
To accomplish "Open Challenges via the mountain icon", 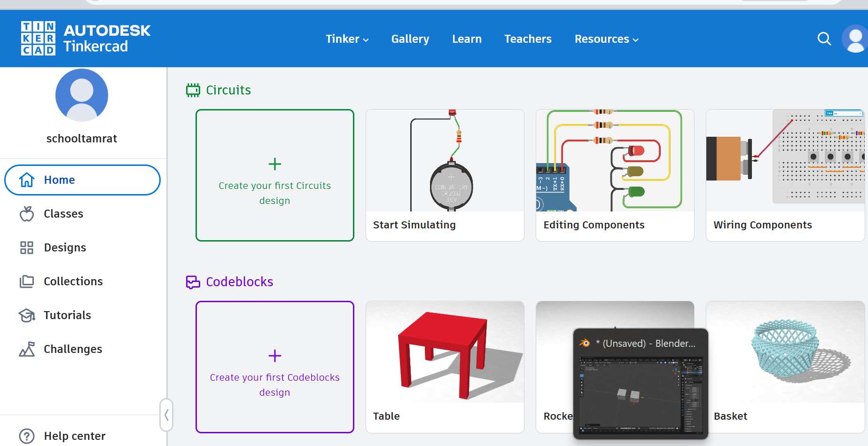I will (x=27, y=349).
